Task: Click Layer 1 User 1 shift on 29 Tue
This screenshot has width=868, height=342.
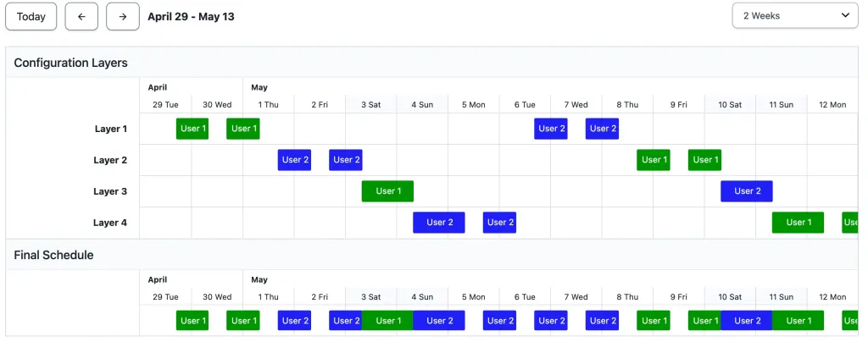Action: pyautogui.click(x=192, y=129)
